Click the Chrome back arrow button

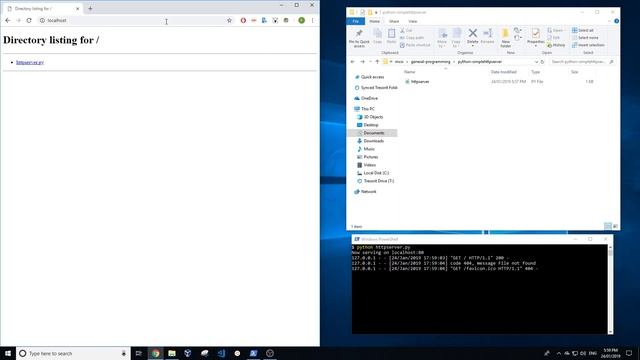pos(7,20)
